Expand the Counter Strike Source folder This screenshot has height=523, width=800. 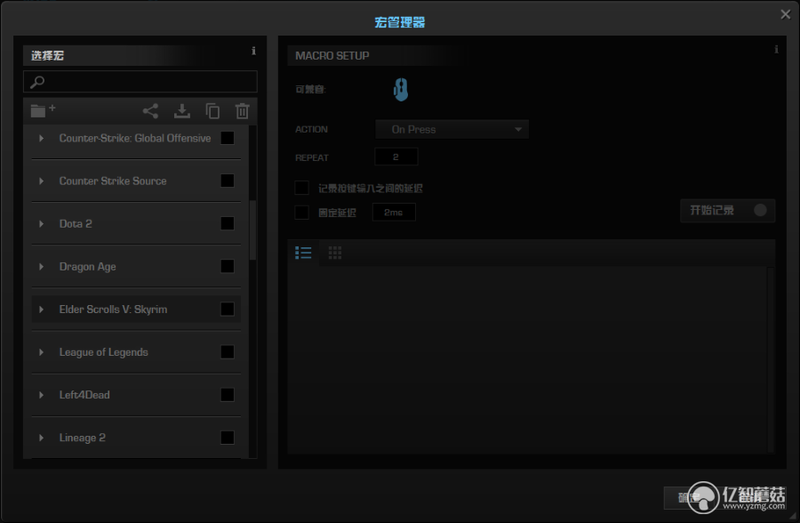41,181
